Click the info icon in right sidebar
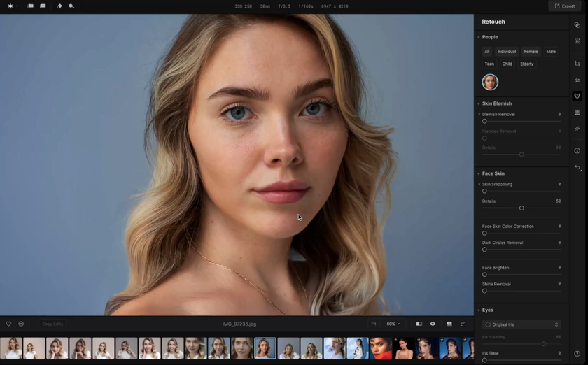The width and height of the screenshot is (588, 365). tap(577, 150)
